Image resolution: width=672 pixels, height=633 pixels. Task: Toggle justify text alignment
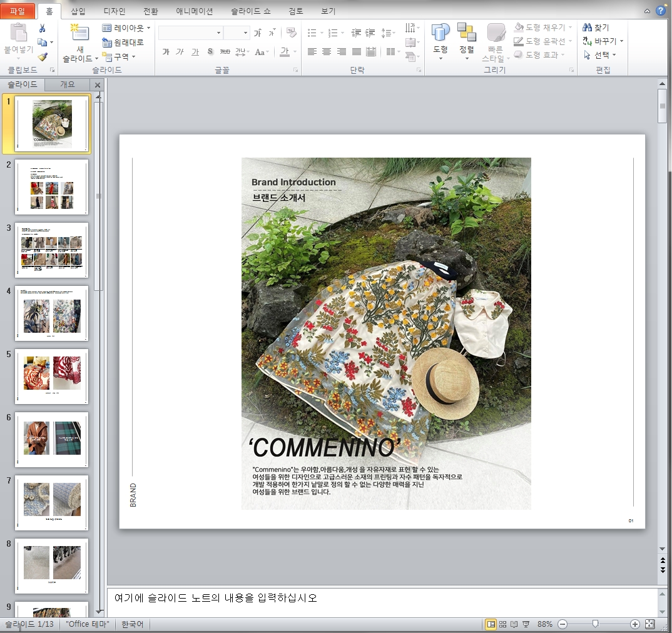click(357, 52)
